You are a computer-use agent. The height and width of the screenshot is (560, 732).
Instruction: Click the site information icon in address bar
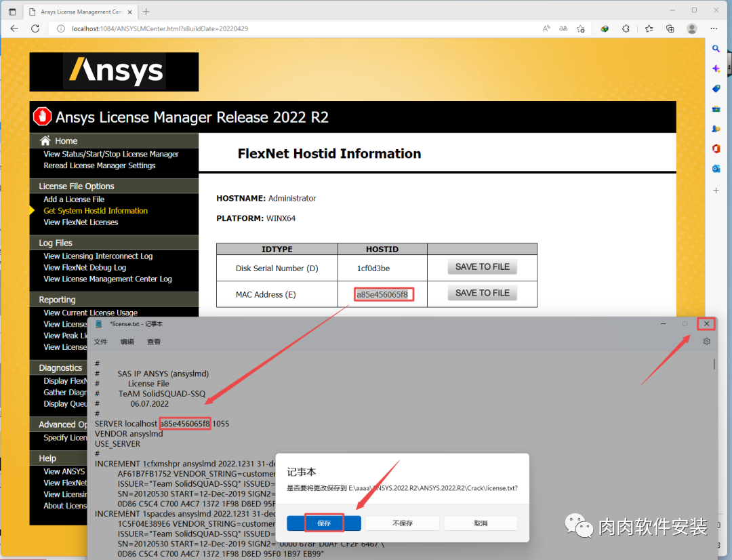pyautogui.click(x=61, y=28)
